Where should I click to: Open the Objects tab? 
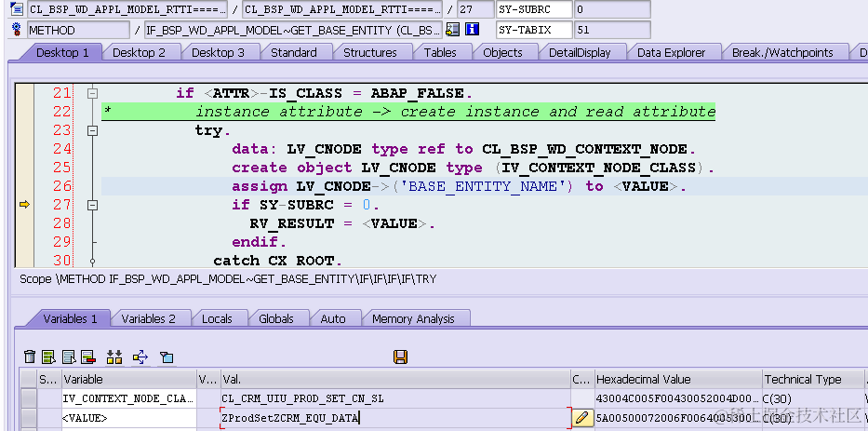[502, 53]
